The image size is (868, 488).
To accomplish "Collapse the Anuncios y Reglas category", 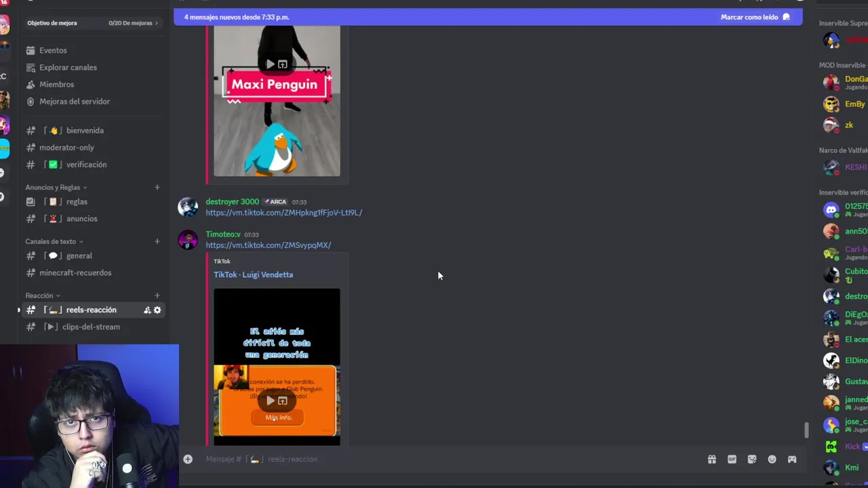I will (56, 187).
